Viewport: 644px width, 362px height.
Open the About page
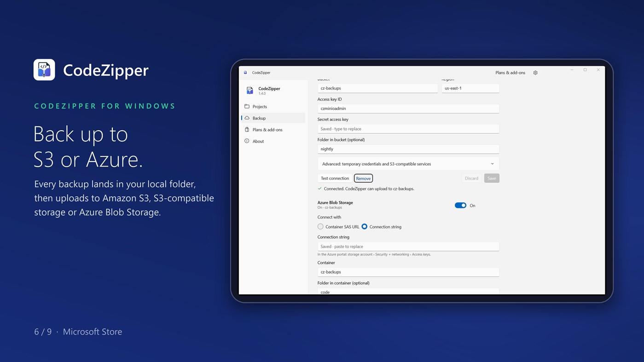click(273, 141)
